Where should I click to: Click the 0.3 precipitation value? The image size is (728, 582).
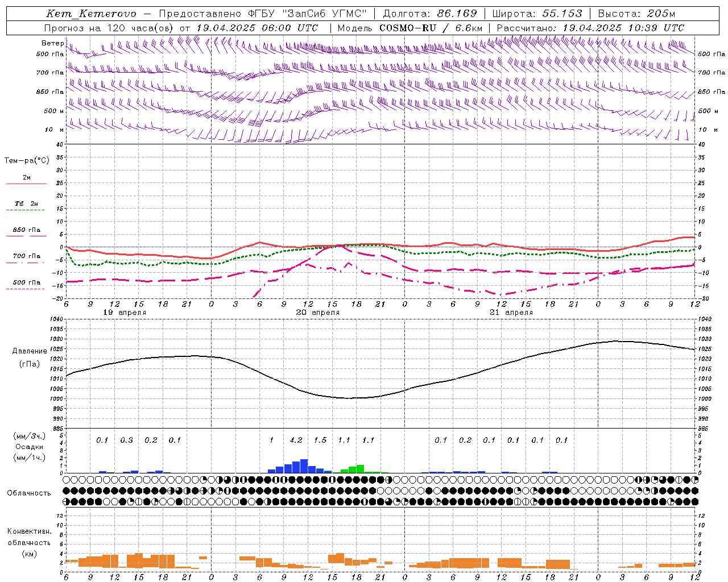coord(126,440)
